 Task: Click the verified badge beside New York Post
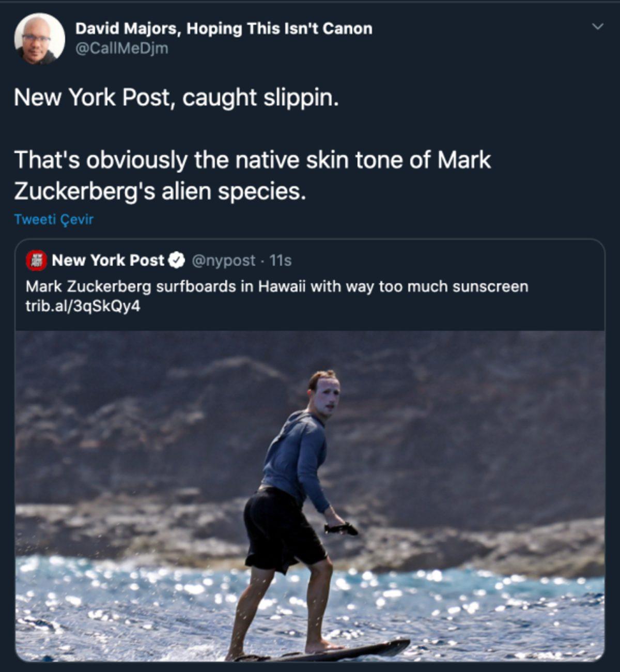177,261
